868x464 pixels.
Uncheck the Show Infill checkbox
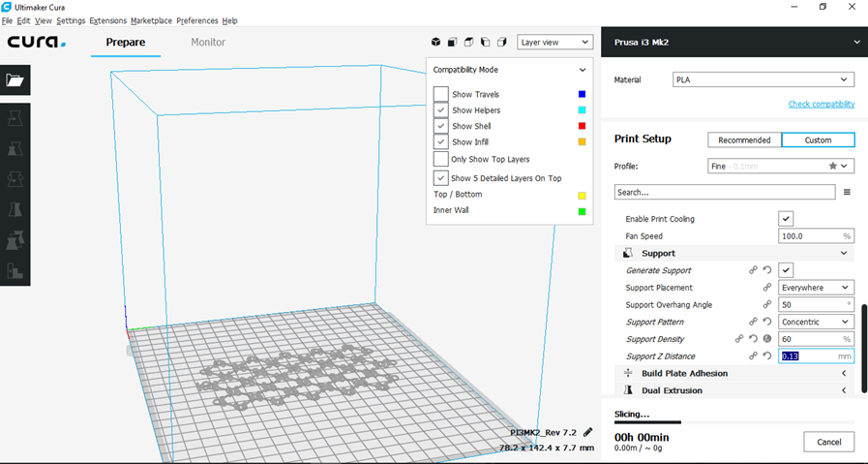pyautogui.click(x=440, y=142)
